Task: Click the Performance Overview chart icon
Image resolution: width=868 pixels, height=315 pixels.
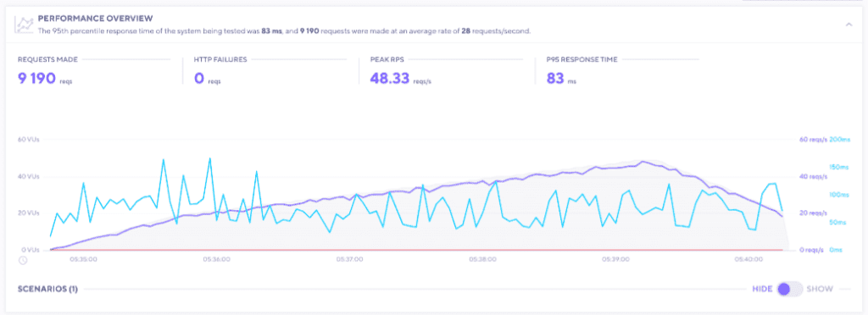Action: point(25,25)
